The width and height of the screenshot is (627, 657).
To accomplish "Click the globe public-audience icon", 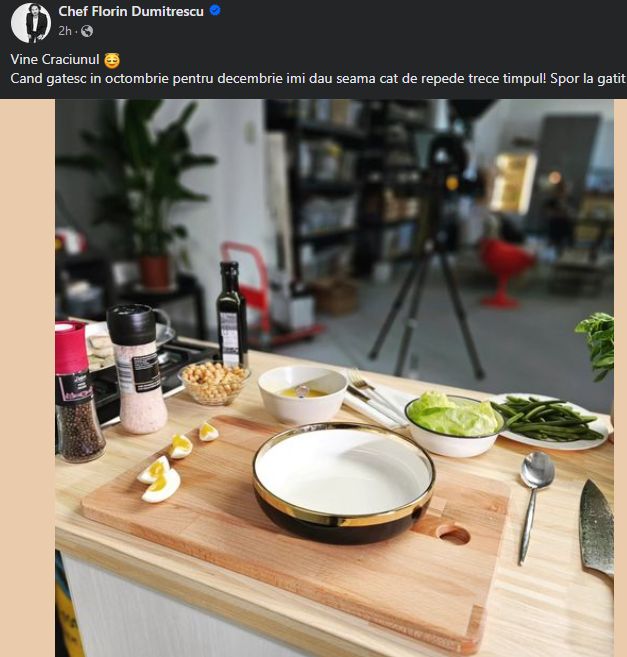I will 87,31.
